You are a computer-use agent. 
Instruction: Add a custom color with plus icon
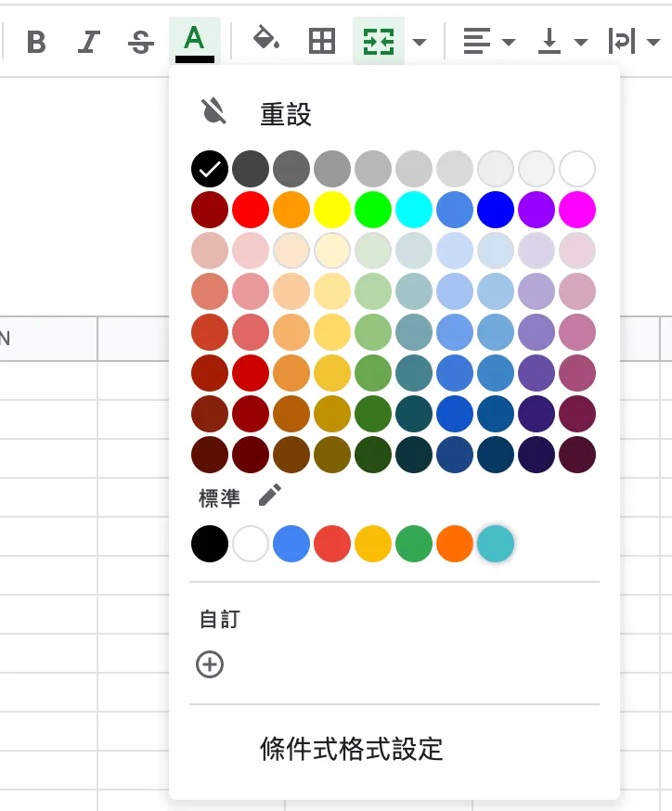(210, 664)
